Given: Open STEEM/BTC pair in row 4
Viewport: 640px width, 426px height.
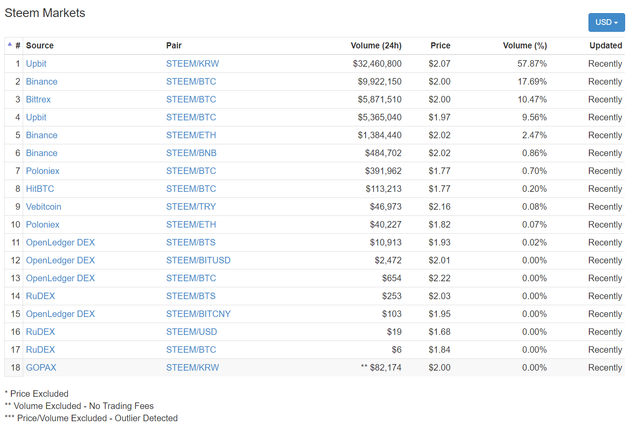Looking at the screenshot, I should 191,118.
